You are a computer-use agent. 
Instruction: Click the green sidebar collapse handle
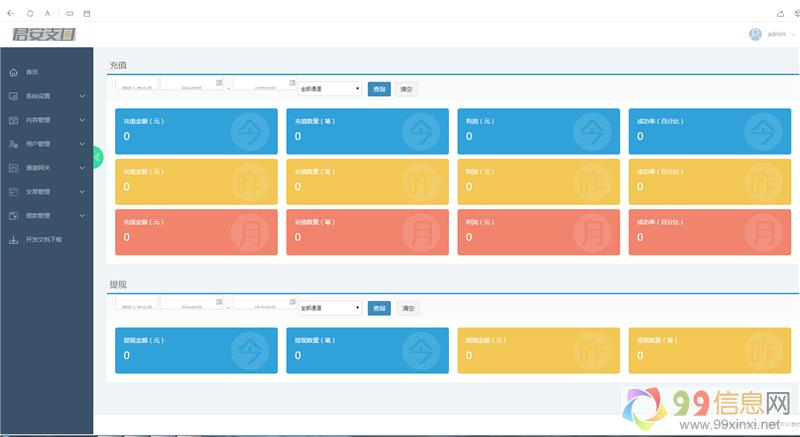[x=97, y=157]
